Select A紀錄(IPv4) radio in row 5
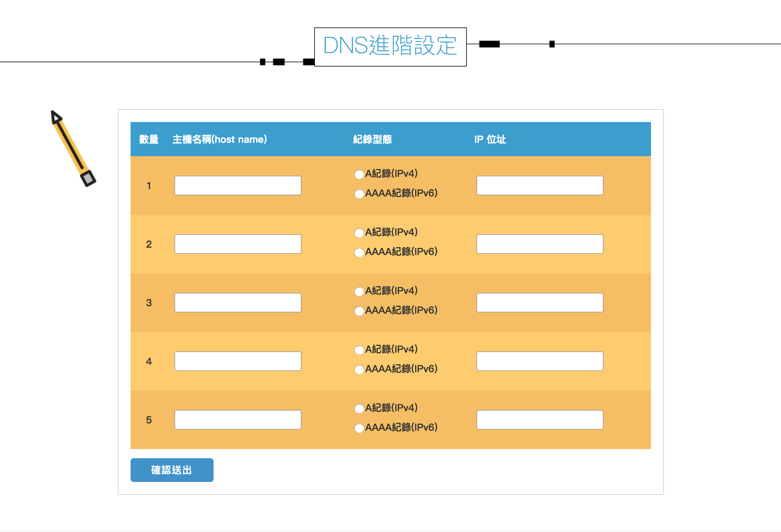The height and width of the screenshot is (532, 781). click(x=359, y=408)
